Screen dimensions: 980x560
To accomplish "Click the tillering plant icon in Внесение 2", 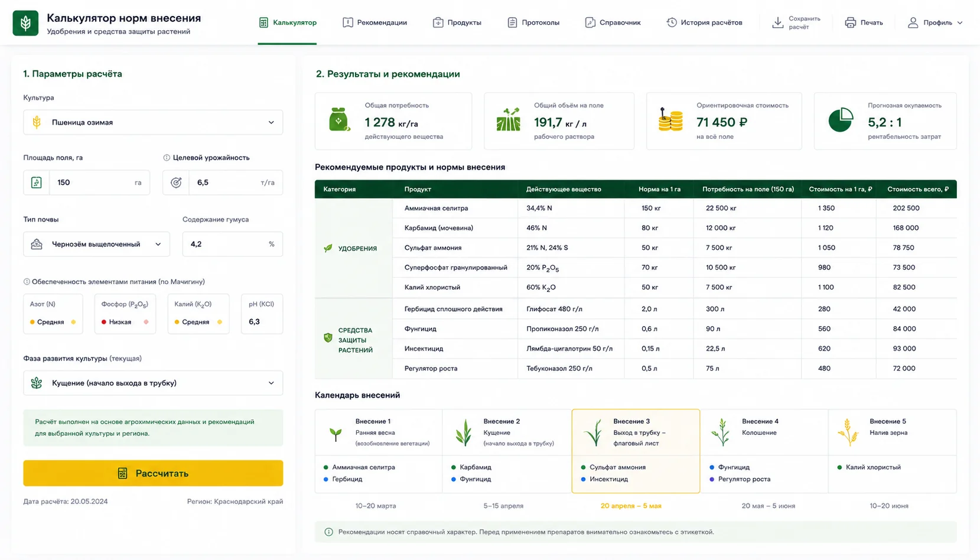I will click(x=464, y=432).
